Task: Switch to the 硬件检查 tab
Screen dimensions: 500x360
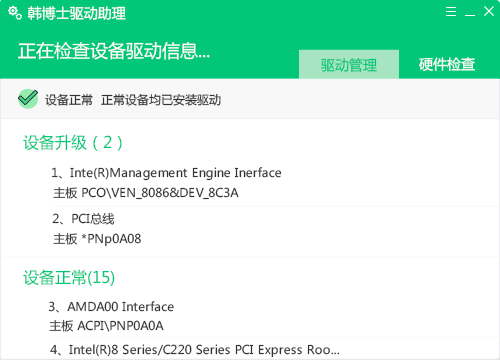Action: (447, 64)
